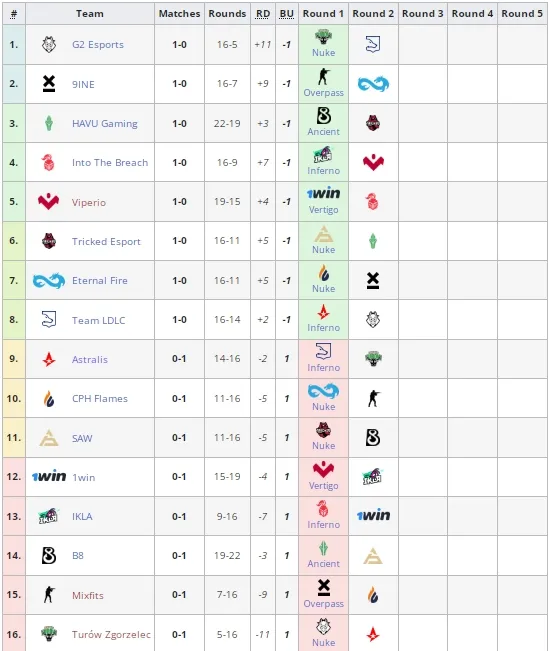The height and width of the screenshot is (651, 549).
Task: Click the Team LDLC name link
Action: tap(98, 321)
